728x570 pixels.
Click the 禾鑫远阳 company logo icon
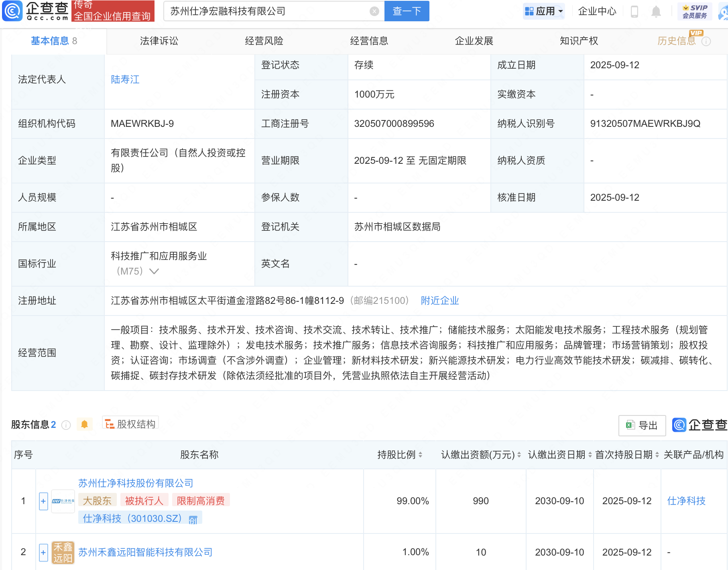click(63, 552)
